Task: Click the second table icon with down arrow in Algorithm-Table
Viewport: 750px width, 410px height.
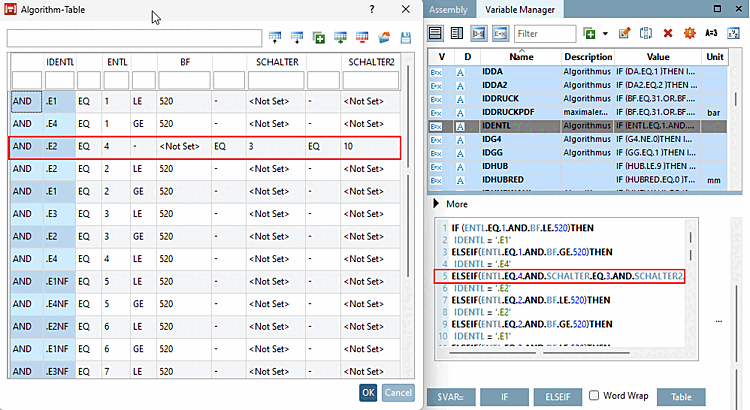Action: click(297, 37)
